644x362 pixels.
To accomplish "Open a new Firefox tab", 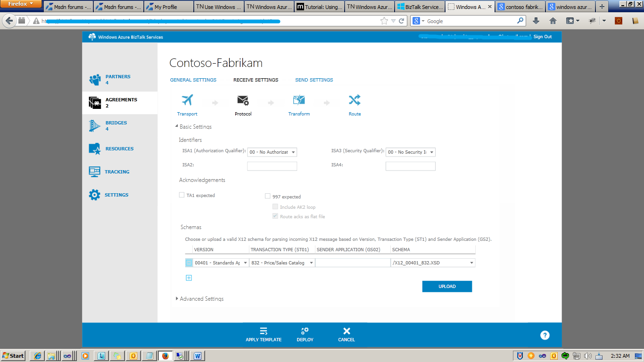I will tap(602, 7).
